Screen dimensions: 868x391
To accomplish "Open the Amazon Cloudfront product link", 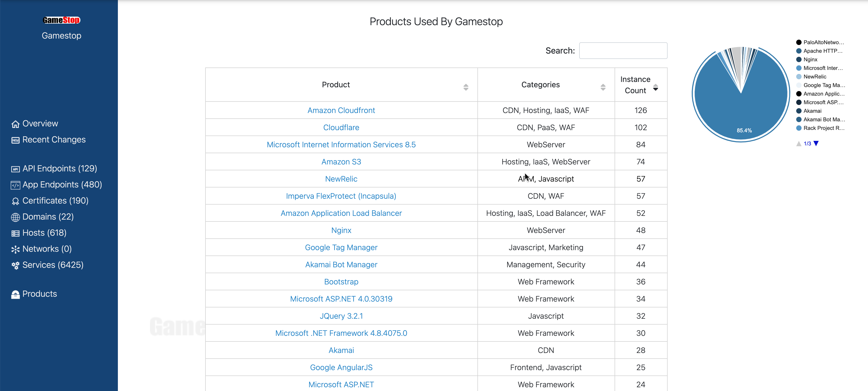I will 341,110.
